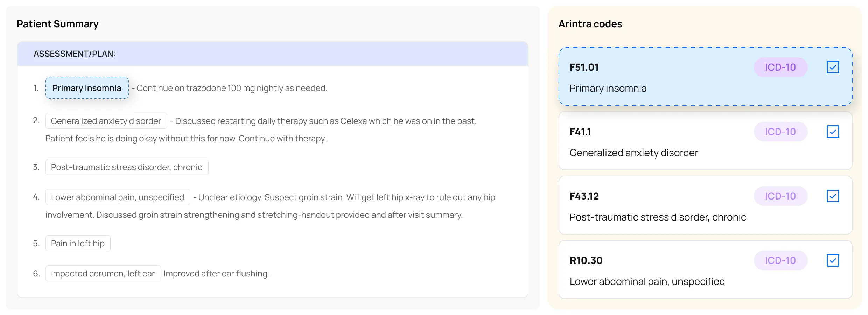Viewport: 868px width, 315px height.
Task: Click the ICD-10 badge on F43.12
Action: [x=780, y=196]
